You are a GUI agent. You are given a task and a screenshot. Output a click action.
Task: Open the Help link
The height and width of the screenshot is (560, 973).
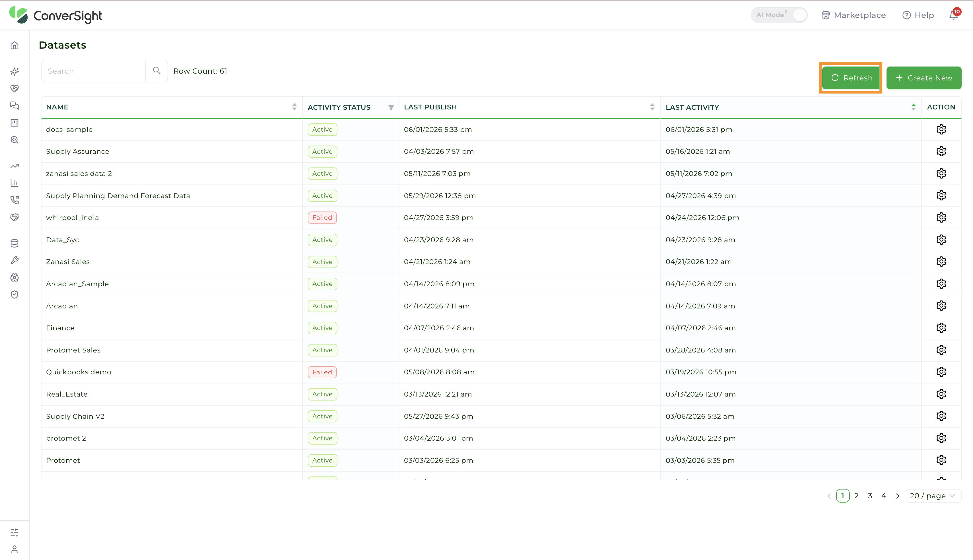pos(918,15)
